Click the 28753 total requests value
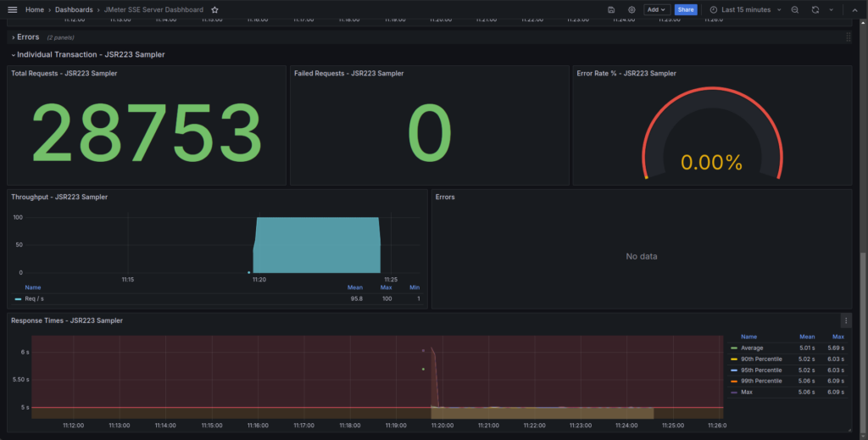Screen dimensions: 868x440 [147, 133]
